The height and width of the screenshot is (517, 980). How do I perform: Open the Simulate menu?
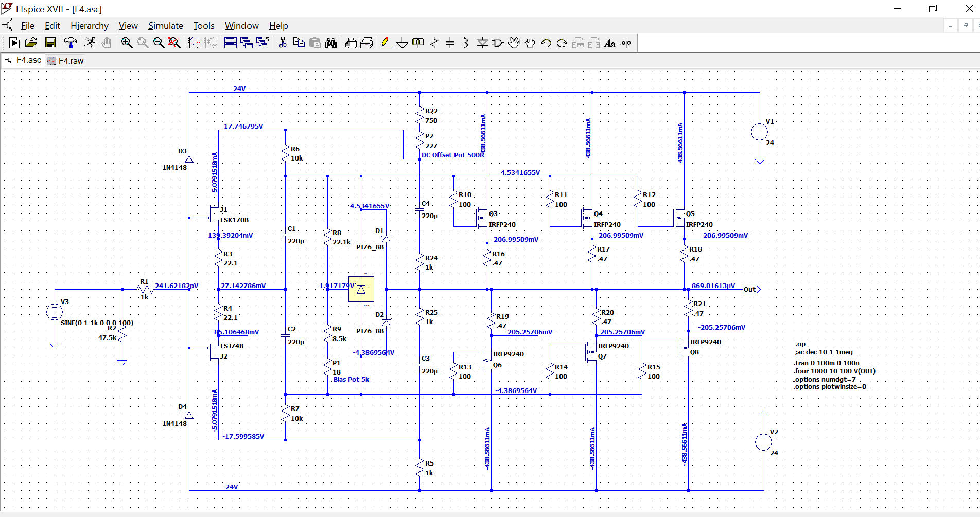click(166, 26)
